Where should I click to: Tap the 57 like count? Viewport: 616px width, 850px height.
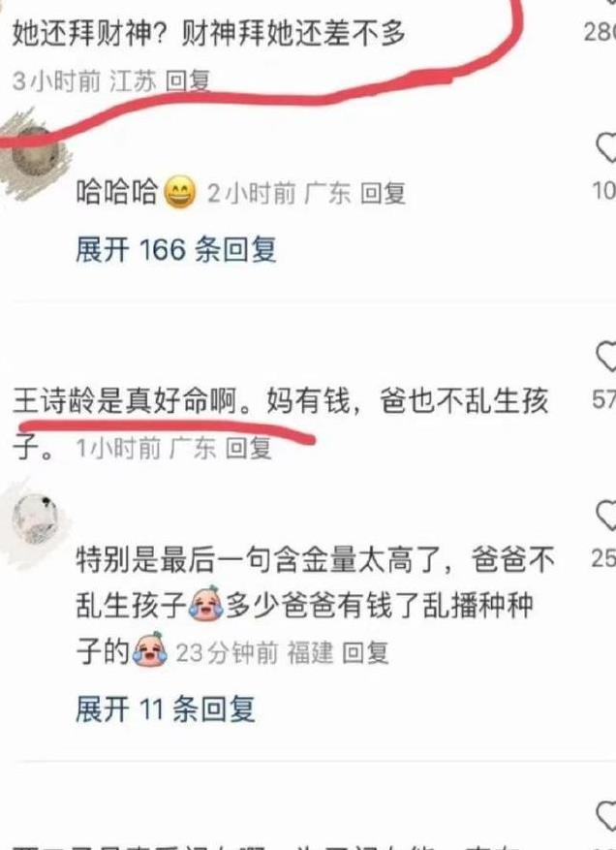pos(603,400)
